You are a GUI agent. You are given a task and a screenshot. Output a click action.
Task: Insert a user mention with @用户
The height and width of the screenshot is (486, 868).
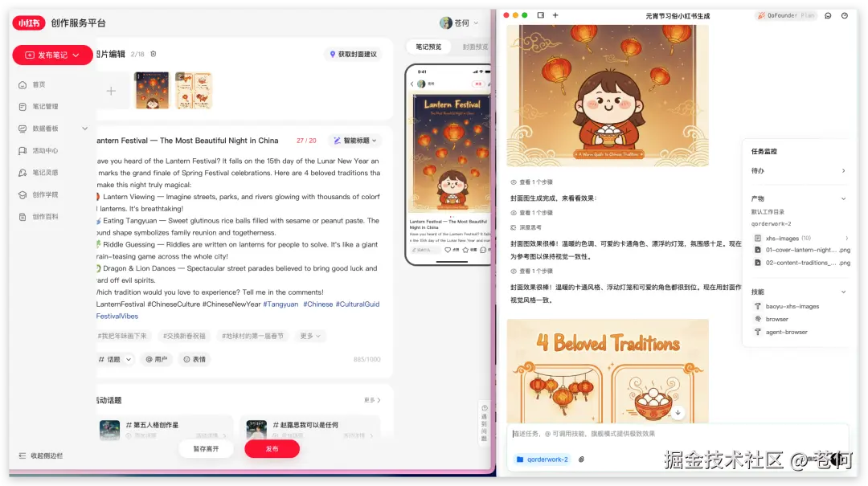coord(156,359)
